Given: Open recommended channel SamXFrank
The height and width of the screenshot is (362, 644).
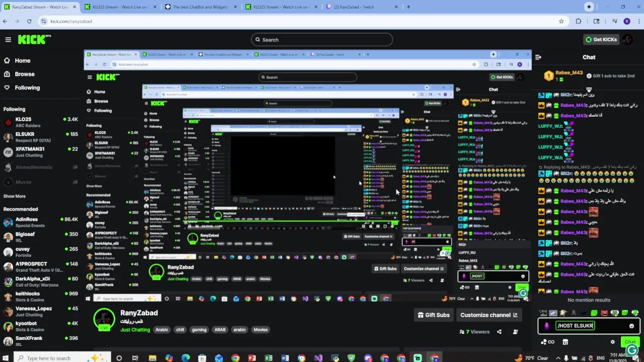Looking at the screenshot, I should pyautogui.click(x=40, y=341).
